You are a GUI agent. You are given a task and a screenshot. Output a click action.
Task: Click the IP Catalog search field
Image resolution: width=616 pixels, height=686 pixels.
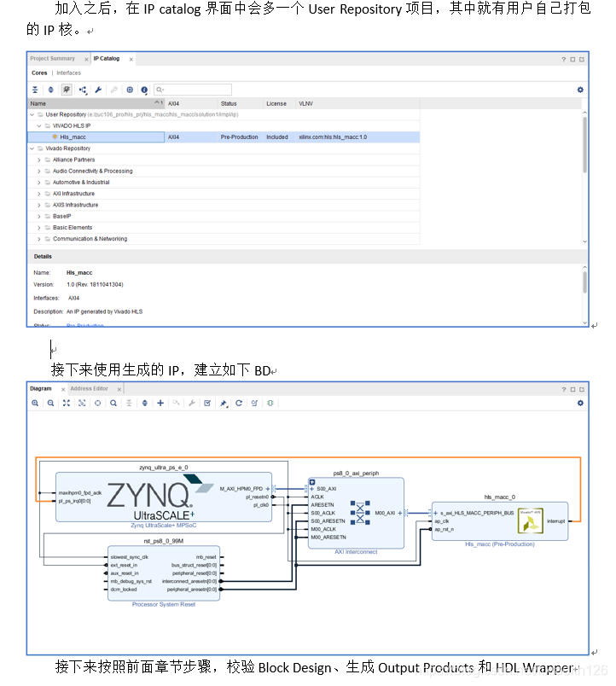[193, 90]
